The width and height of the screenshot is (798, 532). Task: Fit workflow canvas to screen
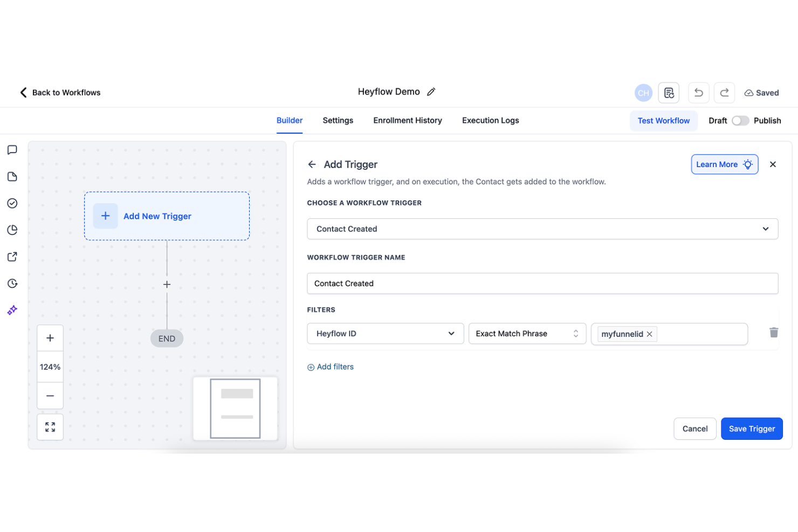(x=50, y=427)
